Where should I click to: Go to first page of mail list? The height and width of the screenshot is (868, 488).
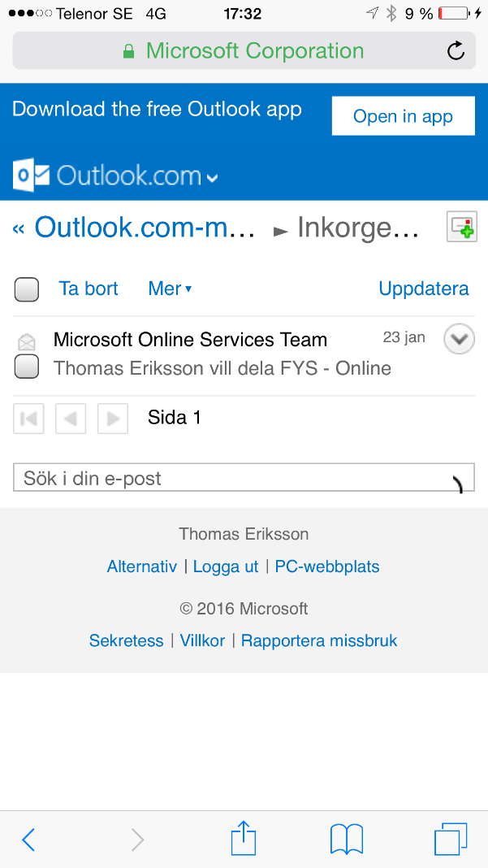28,419
